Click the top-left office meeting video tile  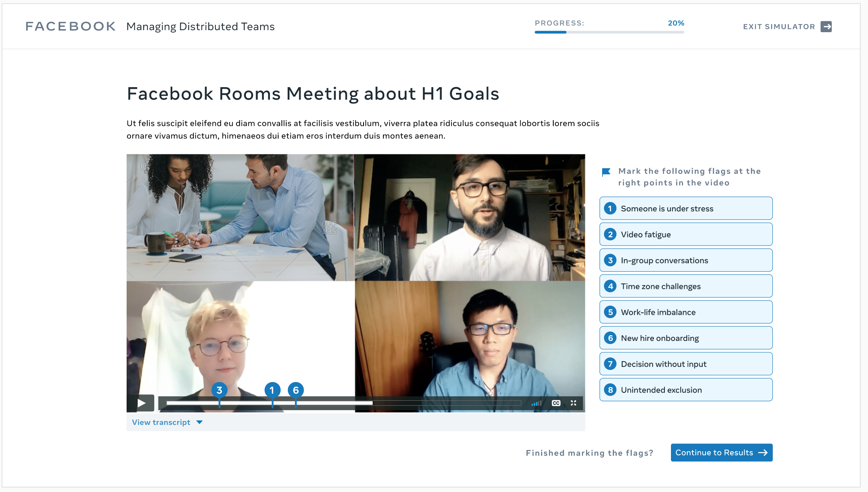[240, 217]
